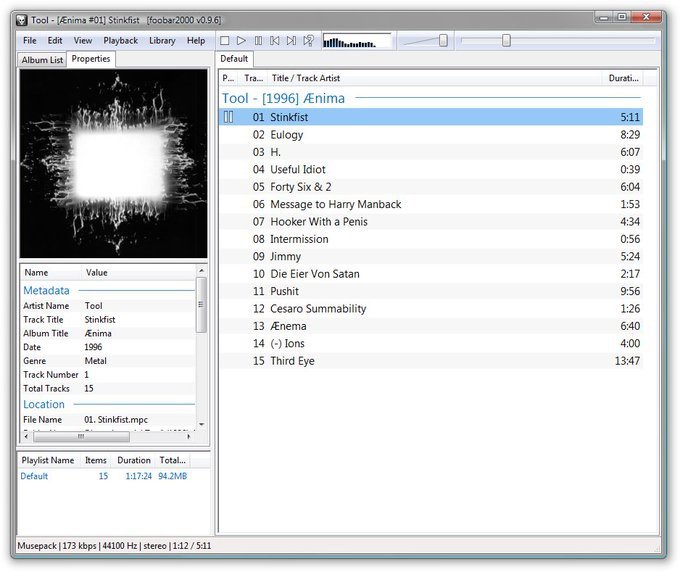Click the Playlist Name column header
Screen dimensions: 680x572
tap(48, 461)
